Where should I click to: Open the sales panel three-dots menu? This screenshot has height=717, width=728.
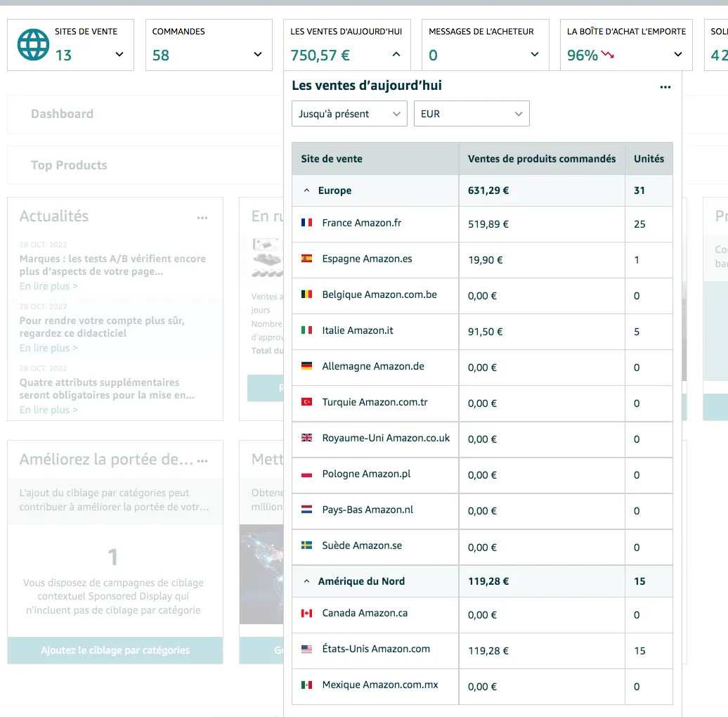(x=665, y=87)
